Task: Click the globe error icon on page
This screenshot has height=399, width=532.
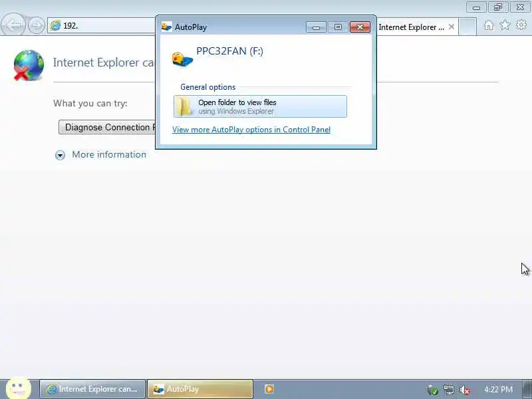Action: tap(29, 65)
